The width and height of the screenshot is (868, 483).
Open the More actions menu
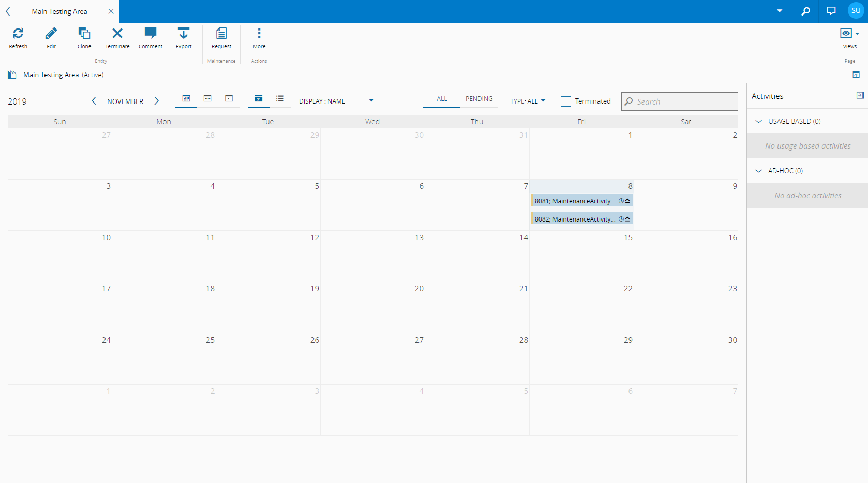pos(259,38)
